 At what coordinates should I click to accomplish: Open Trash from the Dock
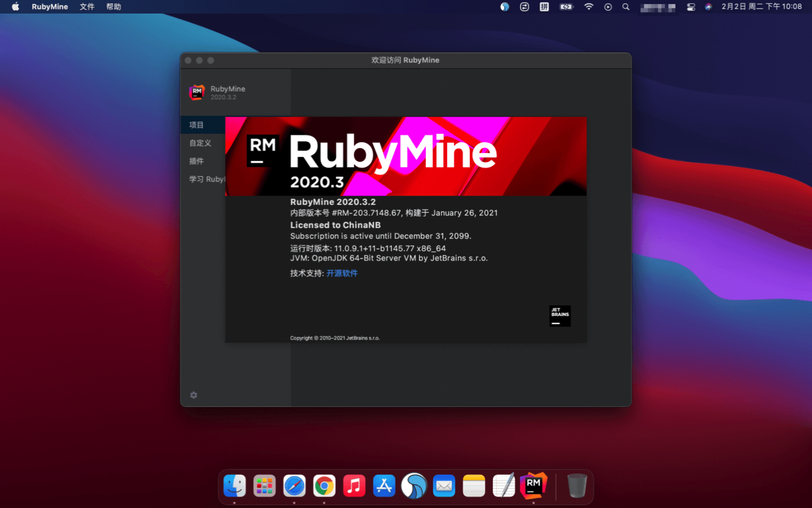[577, 485]
